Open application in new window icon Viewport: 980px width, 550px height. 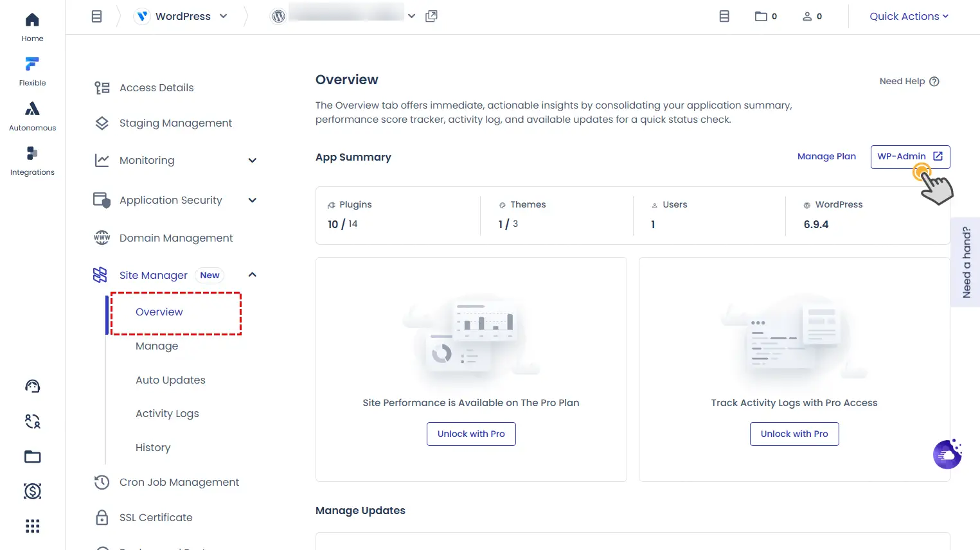(431, 16)
